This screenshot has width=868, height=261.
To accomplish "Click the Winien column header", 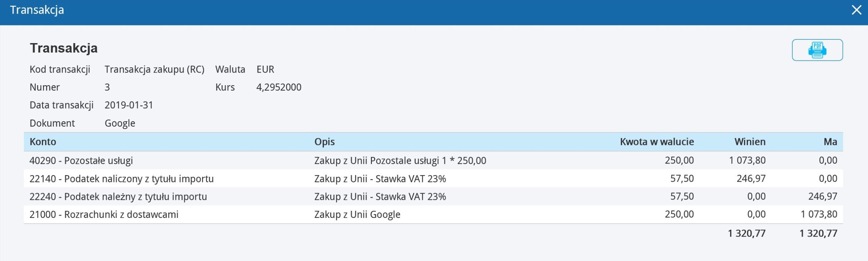I will [x=750, y=142].
